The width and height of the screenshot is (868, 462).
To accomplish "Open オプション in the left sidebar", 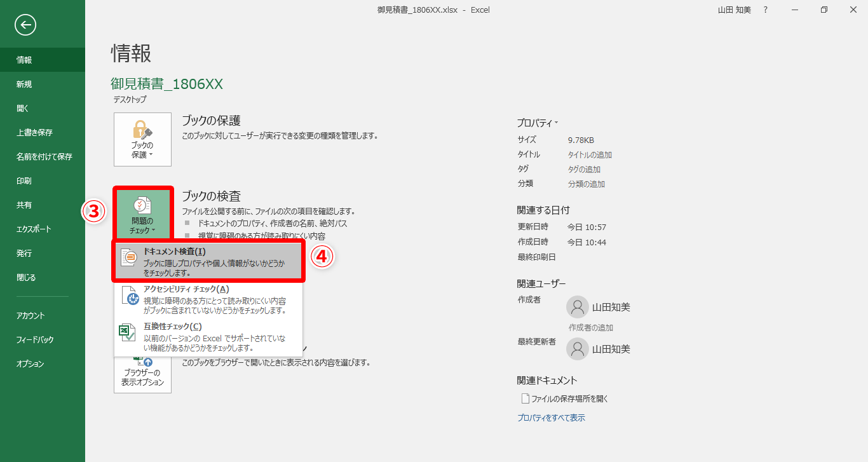I will click(x=43, y=363).
